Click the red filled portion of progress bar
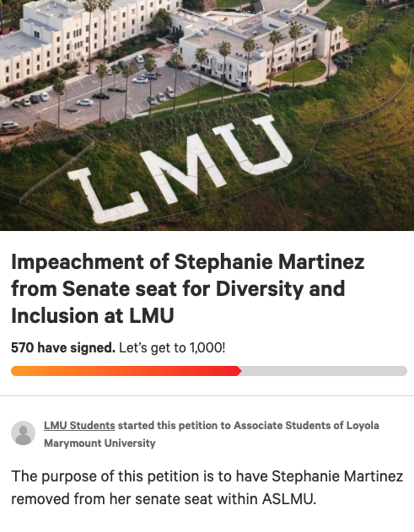 (x=126, y=371)
